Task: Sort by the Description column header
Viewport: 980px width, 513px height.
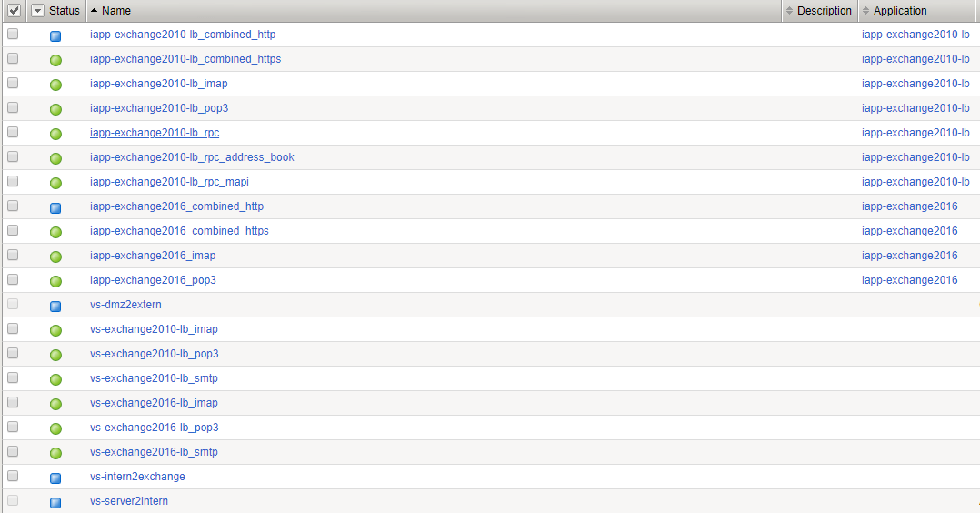Action: tap(825, 11)
